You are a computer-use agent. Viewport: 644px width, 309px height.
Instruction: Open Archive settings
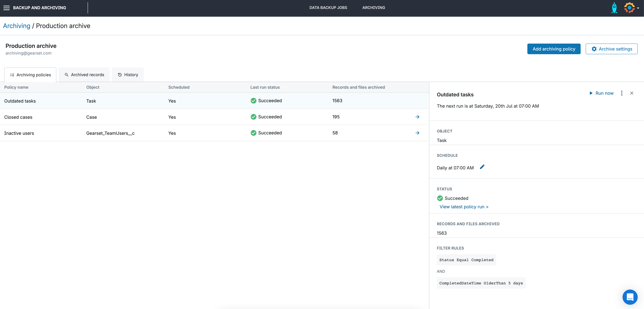click(x=612, y=49)
